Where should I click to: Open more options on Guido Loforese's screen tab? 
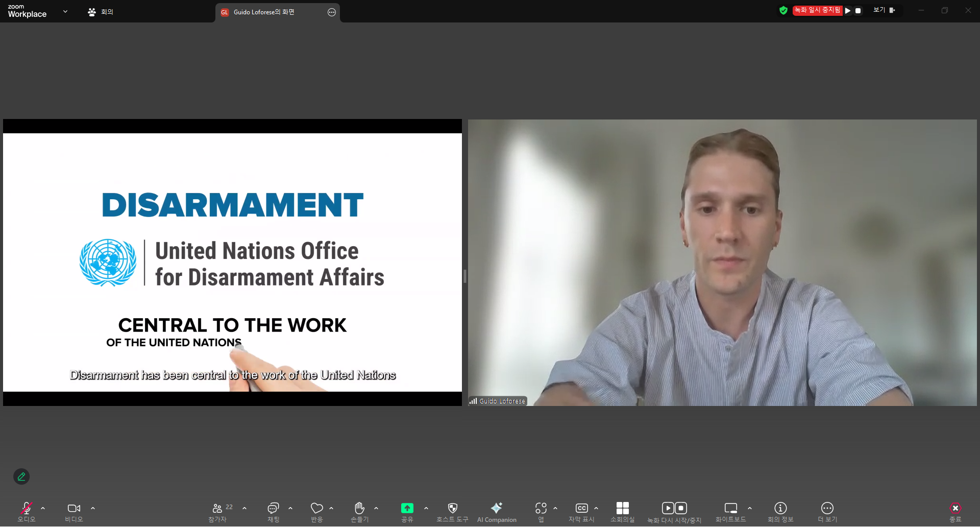(332, 12)
